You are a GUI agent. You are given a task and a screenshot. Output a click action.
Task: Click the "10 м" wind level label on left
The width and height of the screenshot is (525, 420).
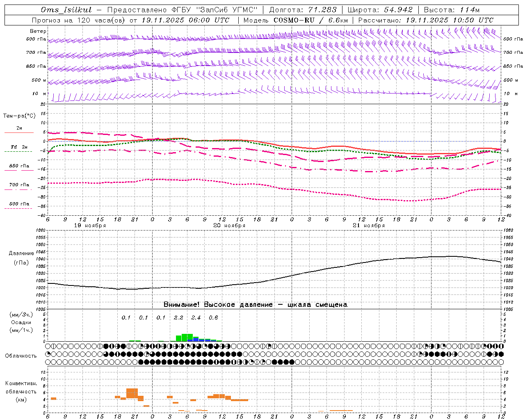tap(39, 94)
